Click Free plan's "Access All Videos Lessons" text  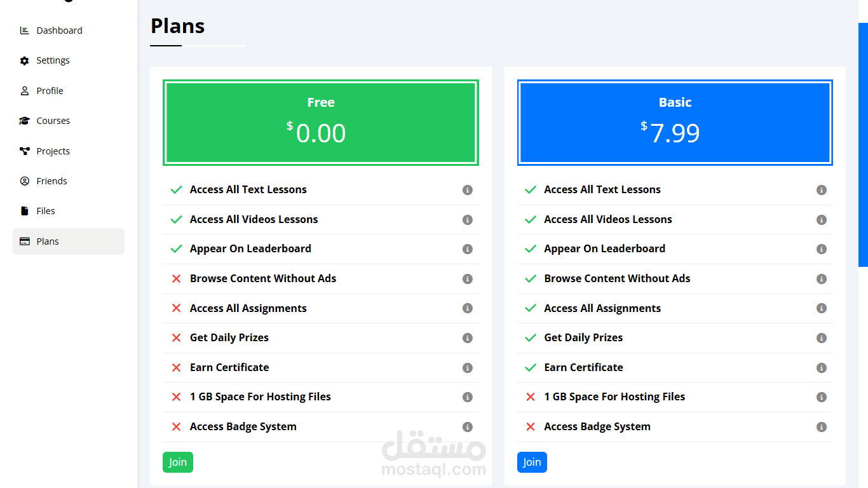pyautogui.click(x=254, y=219)
